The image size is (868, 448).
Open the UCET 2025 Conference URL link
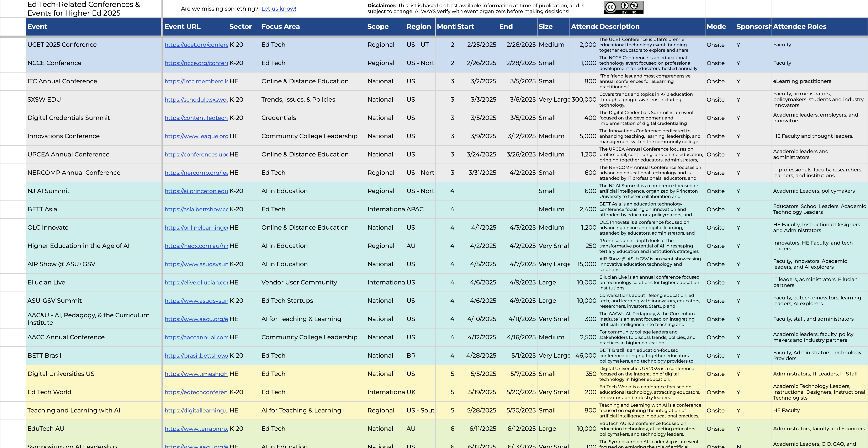pos(196,45)
